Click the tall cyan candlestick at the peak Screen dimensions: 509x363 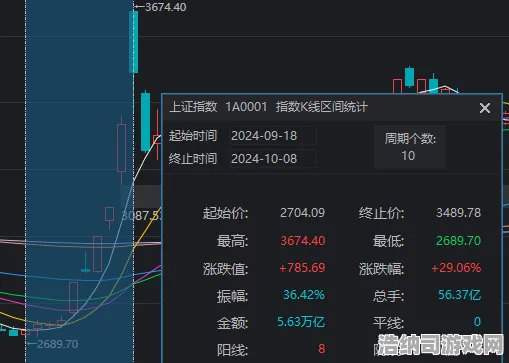tap(133, 42)
